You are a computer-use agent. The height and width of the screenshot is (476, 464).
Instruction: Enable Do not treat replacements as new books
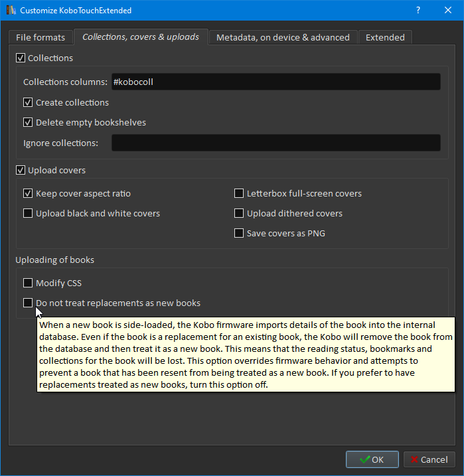point(28,303)
